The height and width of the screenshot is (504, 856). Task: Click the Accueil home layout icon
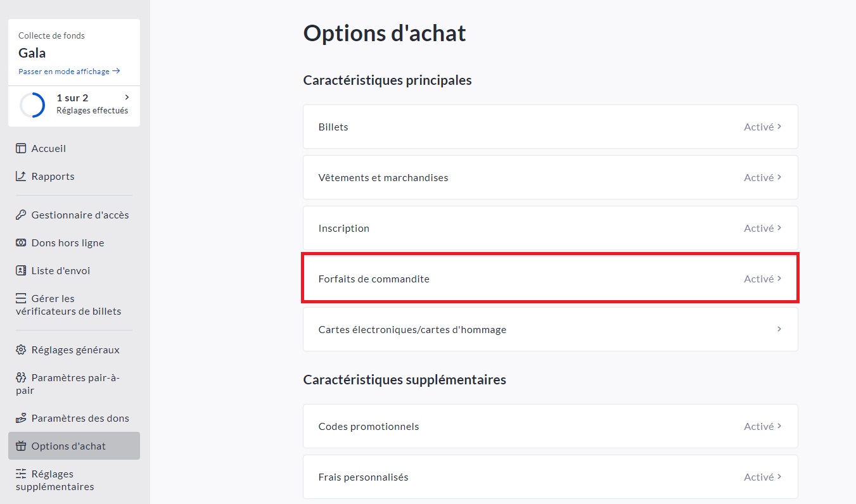[21, 149]
